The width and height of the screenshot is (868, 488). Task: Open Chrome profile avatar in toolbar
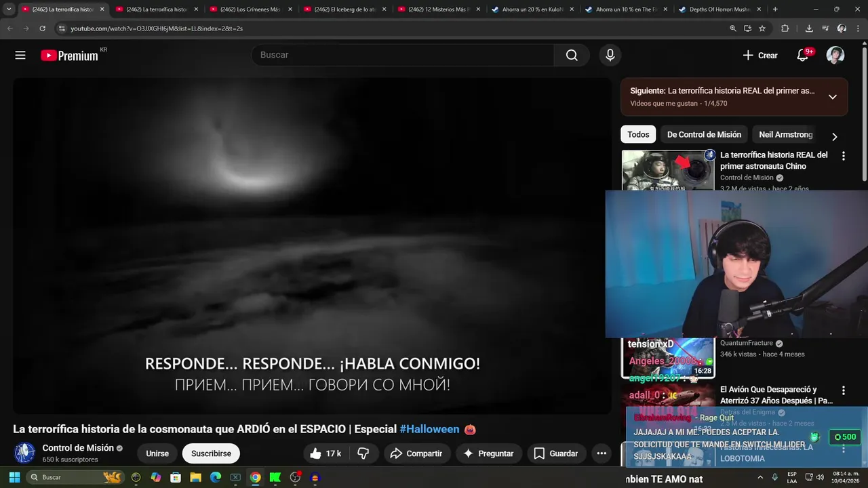(x=842, y=28)
